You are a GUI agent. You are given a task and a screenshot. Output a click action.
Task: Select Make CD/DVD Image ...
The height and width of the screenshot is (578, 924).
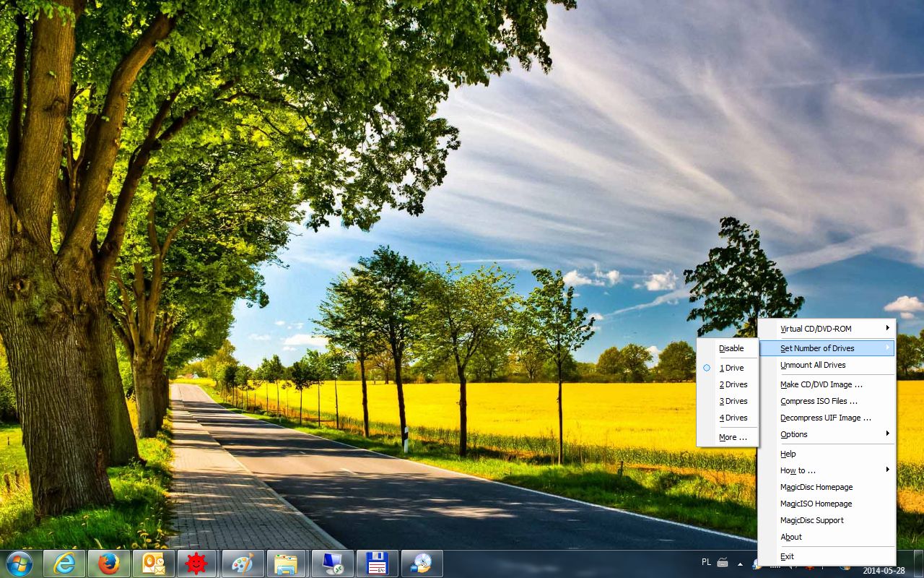click(x=827, y=384)
